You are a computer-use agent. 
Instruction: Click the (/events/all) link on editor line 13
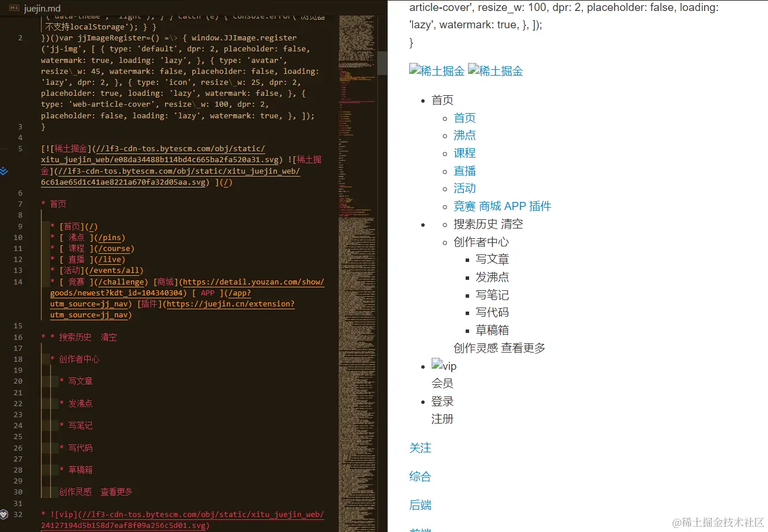point(113,270)
